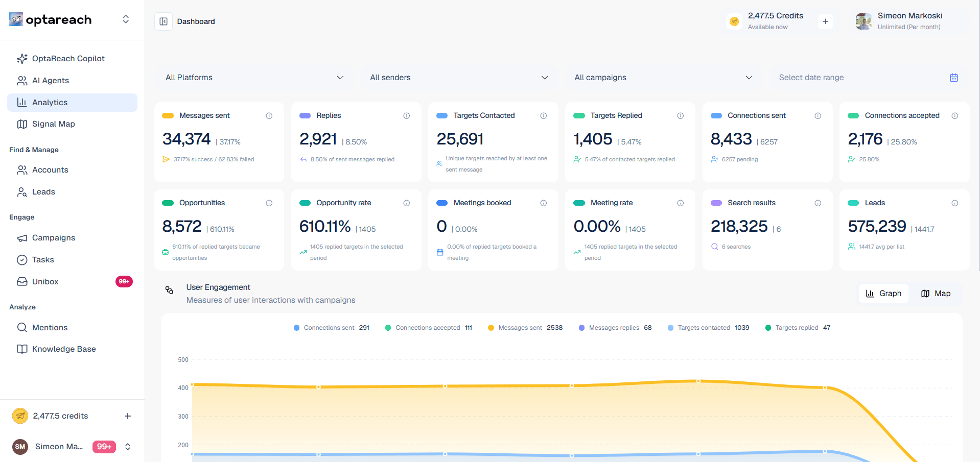Show info for Replies card
The height and width of the screenshot is (462, 980).
pyautogui.click(x=407, y=116)
